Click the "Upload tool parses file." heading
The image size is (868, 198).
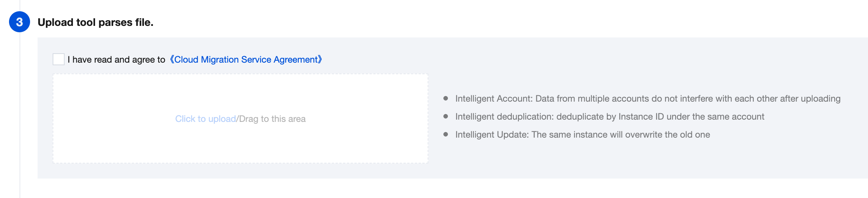pos(95,22)
